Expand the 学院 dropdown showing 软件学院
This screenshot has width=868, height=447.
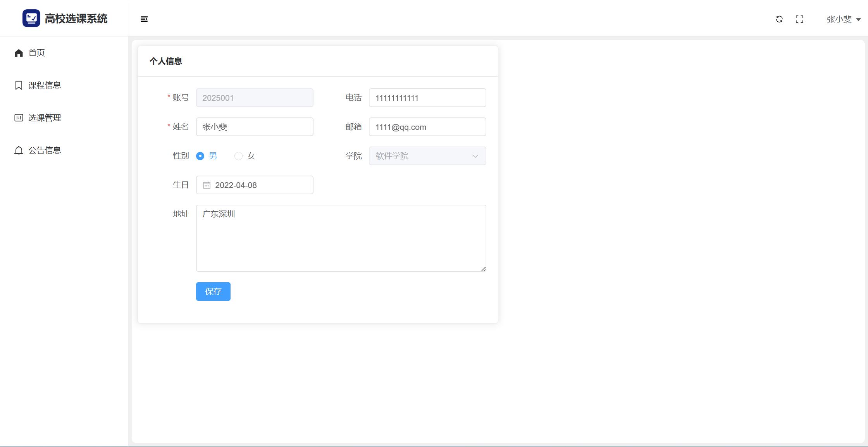pyautogui.click(x=427, y=156)
